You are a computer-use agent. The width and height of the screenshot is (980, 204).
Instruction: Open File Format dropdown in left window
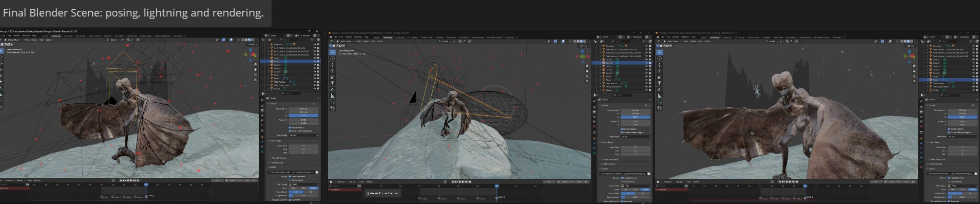pyautogui.click(x=304, y=184)
